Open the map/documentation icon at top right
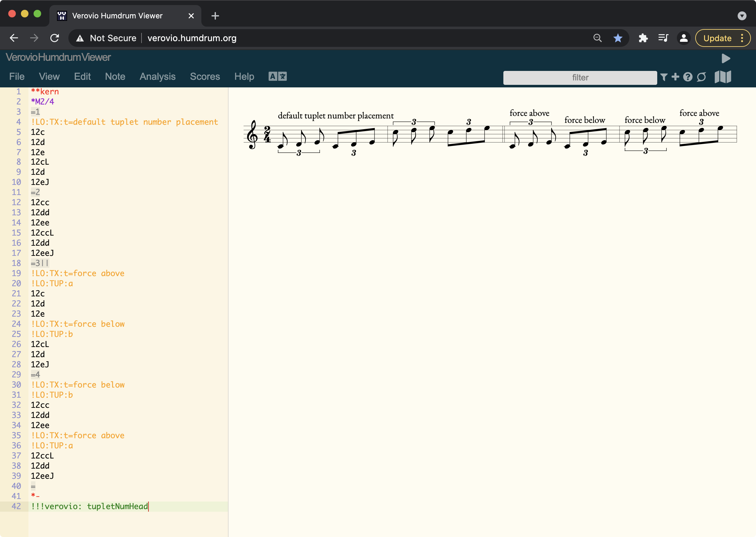 click(x=722, y=77)
